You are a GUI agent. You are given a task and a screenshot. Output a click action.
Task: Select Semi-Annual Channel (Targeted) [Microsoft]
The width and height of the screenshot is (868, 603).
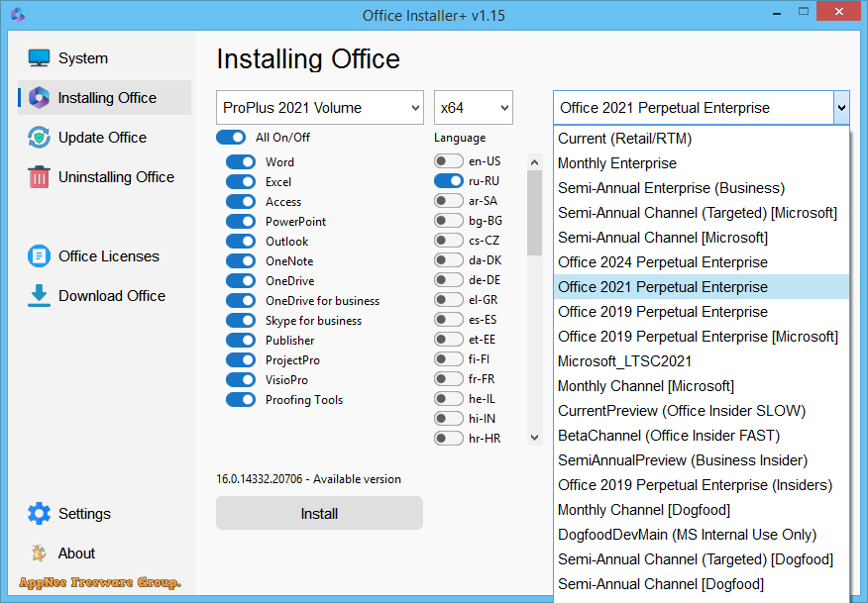tap(701, 213)
